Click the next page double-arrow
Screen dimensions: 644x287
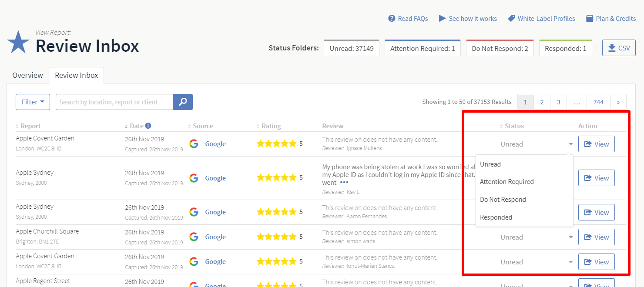[x=618, y=102]
